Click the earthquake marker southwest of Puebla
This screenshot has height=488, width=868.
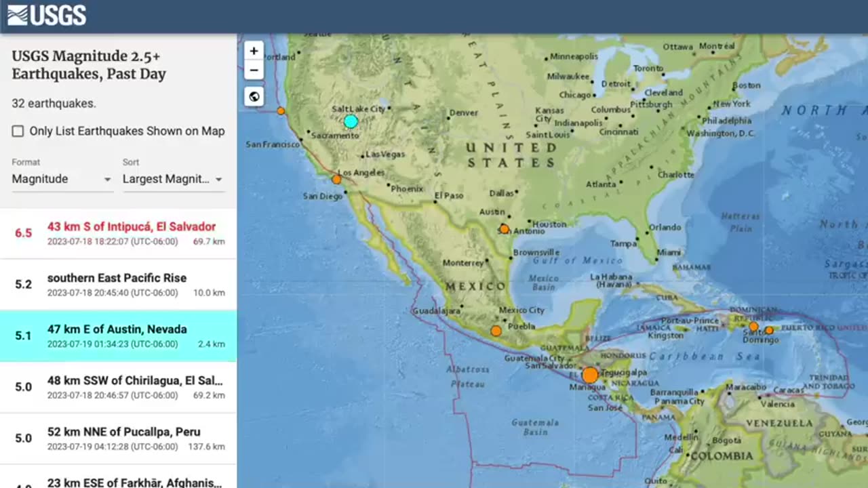click(496, 331)
